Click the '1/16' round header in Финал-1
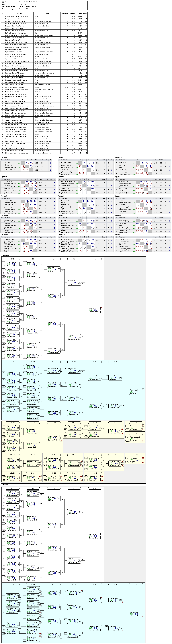 [x=12, y=259]
